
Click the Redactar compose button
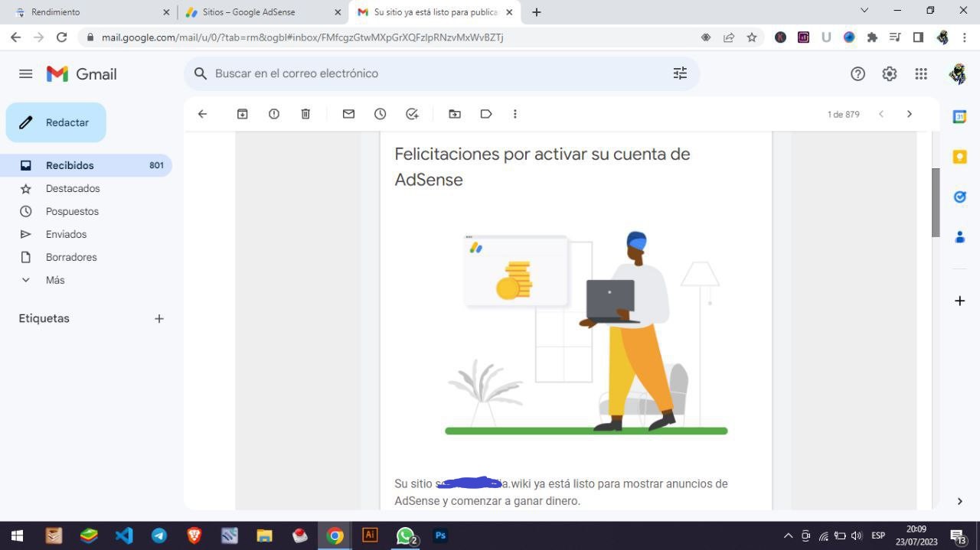click(x=56, y=122)
